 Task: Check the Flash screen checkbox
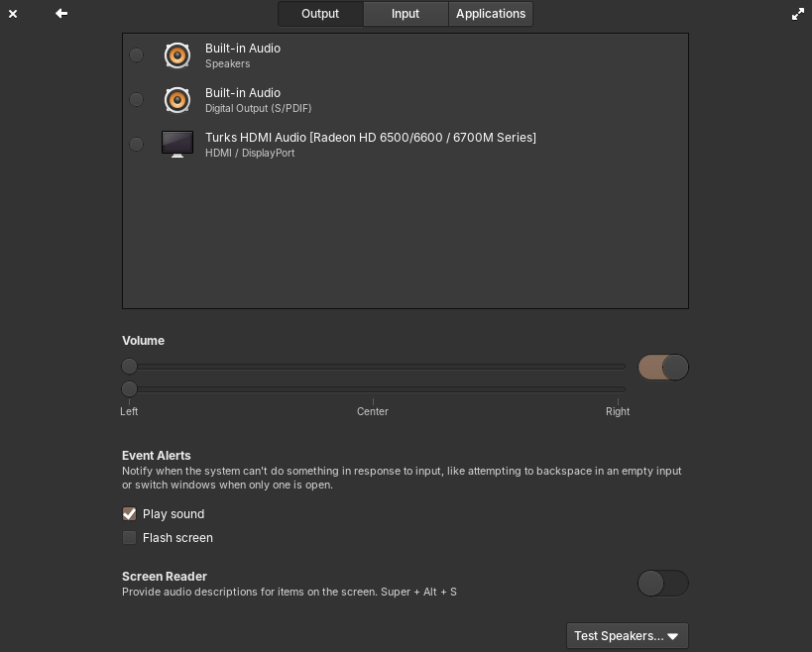point(129,537)
